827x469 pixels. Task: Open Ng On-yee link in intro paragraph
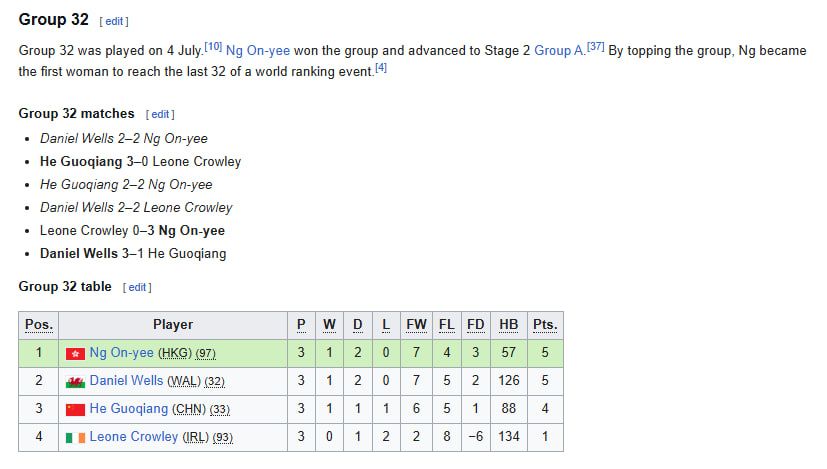(258, 51)
